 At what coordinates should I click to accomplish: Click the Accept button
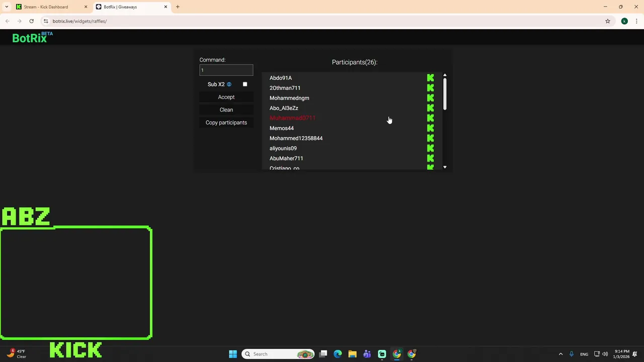pos(226,97)
